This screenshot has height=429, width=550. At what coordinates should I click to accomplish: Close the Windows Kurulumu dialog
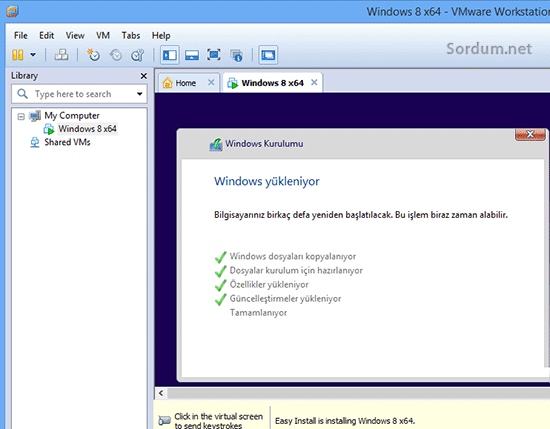click(x=530, y=134)
